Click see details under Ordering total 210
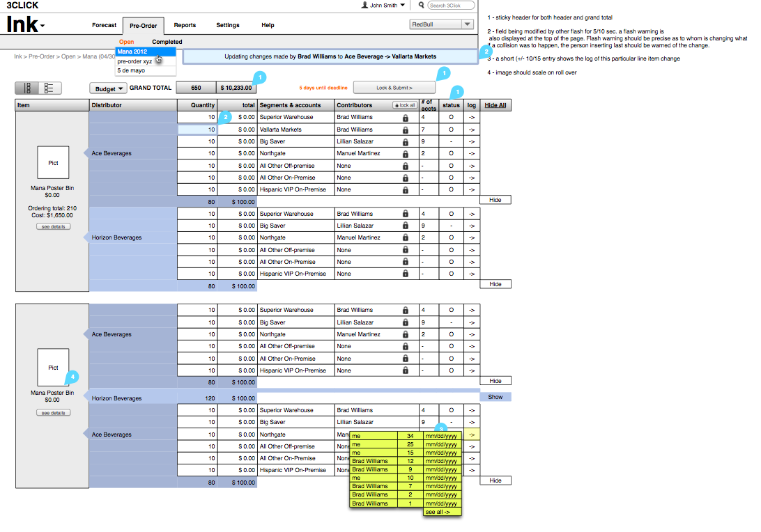Viewport: 761px width, 532px height. [54, 226]
